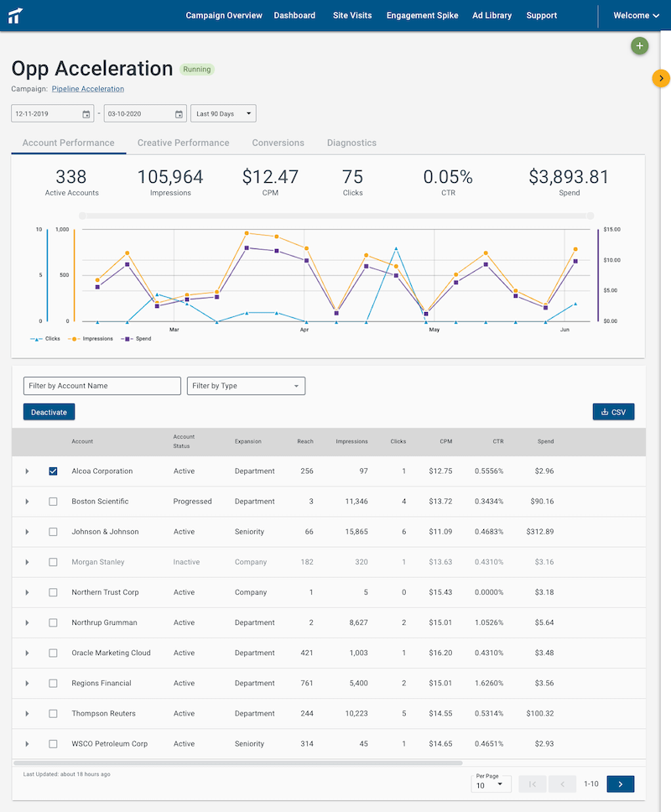Open the Last 90 Days range dropdown
The height and width of the screenshot is (812, 671).
pyautogui.click(x=223, y=114)
